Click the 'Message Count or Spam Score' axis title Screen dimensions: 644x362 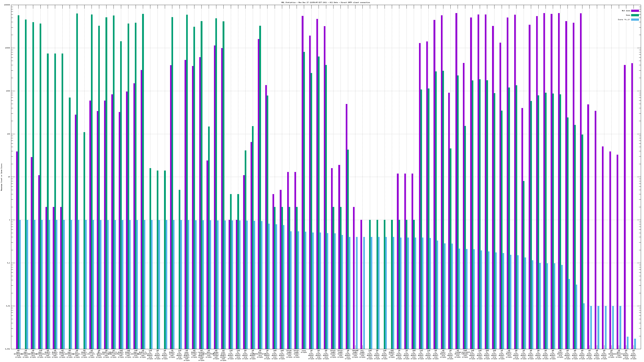[1, 177]
